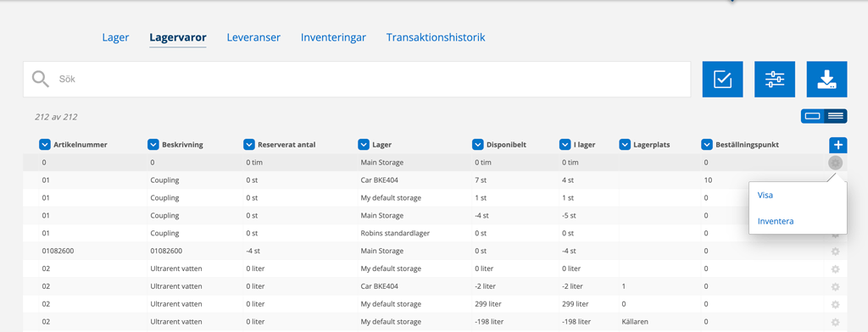Expand the Lager column dropdown arrow
Viewport: 868px width, 332px height.
364,145
